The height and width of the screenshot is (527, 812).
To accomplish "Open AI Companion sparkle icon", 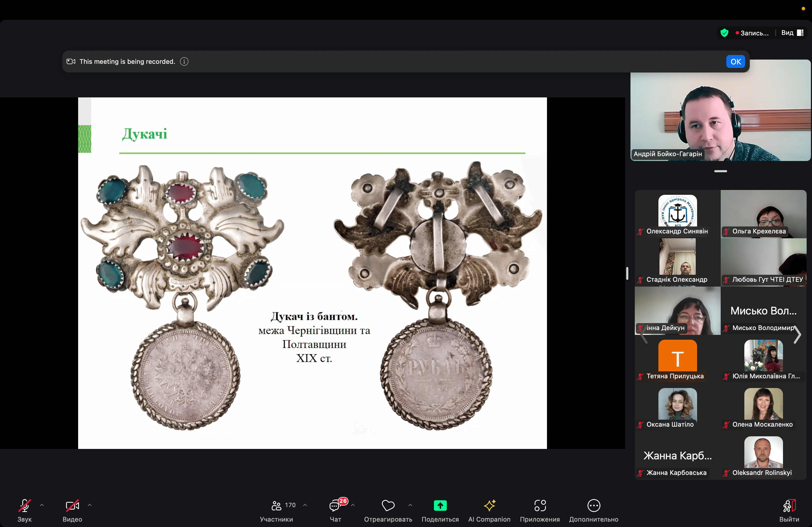I will [489, 506].
